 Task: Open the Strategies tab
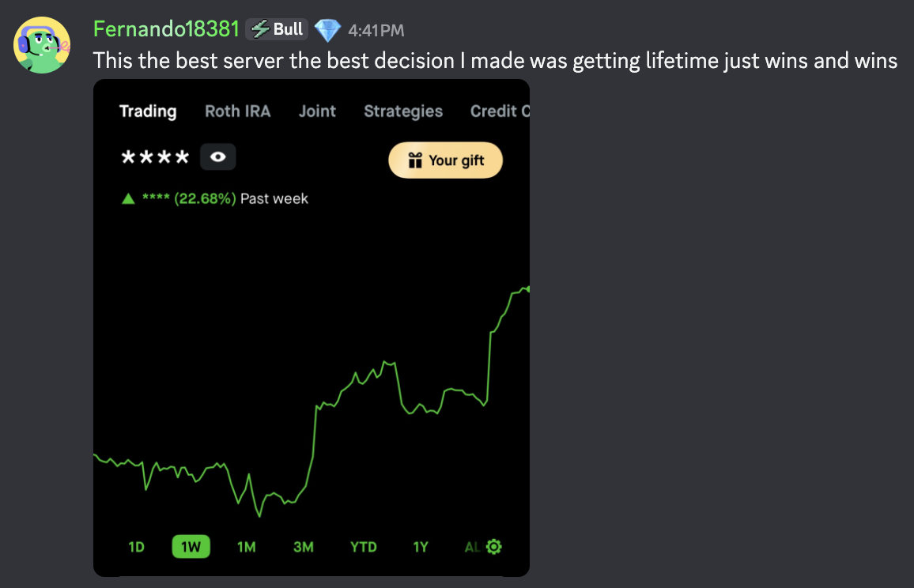point(403,111)
